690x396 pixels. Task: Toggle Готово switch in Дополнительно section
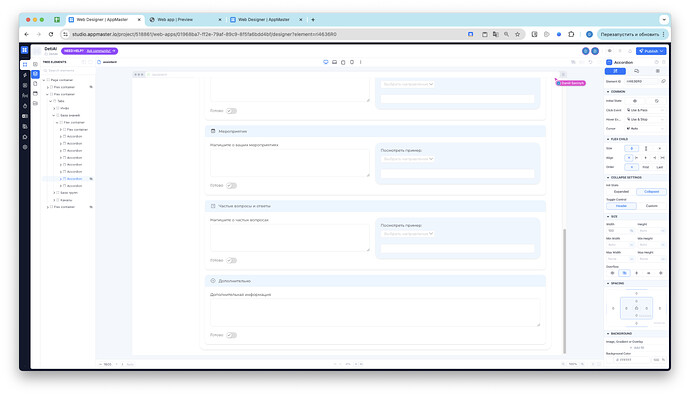pyautogui.click(x=231, y=335)
